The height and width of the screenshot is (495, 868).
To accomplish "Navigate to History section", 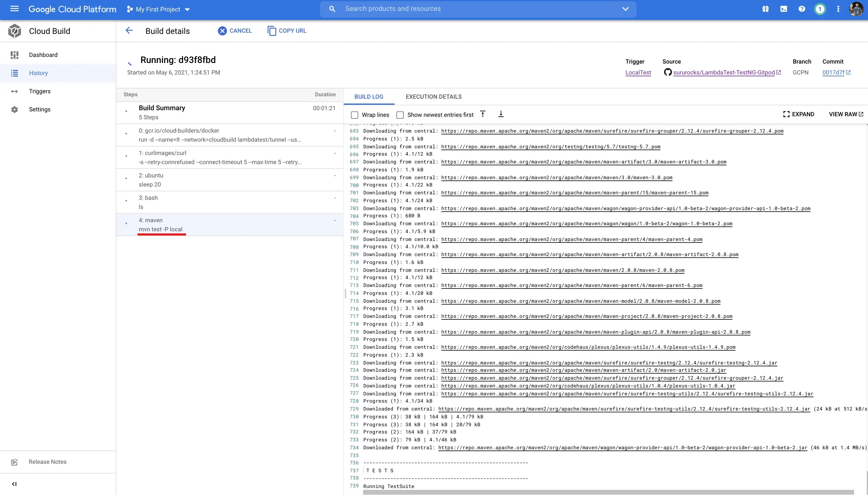I will (x=38, y=73).
